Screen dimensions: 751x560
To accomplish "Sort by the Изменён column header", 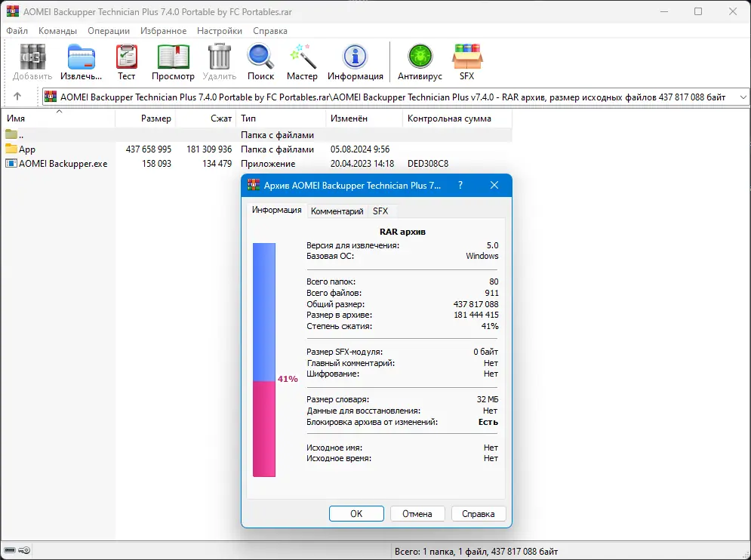I will [364, 118].
